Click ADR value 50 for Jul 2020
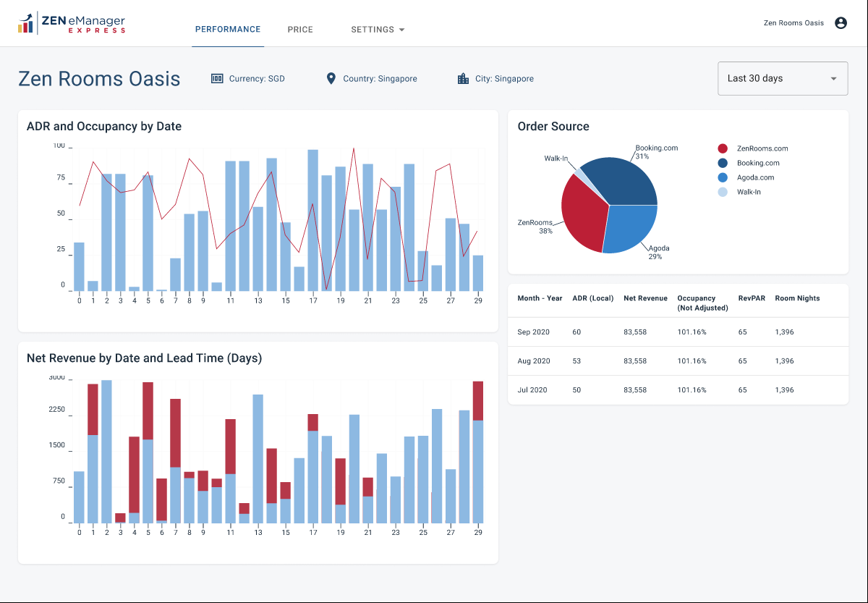The image size is (868, 603). (576, 390)
